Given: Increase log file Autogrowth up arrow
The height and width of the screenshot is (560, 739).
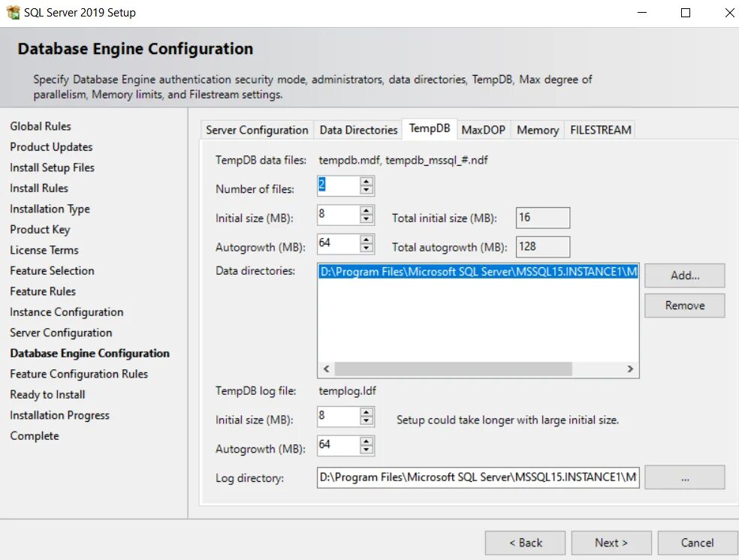Looking at the screenshot, I should 366,441.
